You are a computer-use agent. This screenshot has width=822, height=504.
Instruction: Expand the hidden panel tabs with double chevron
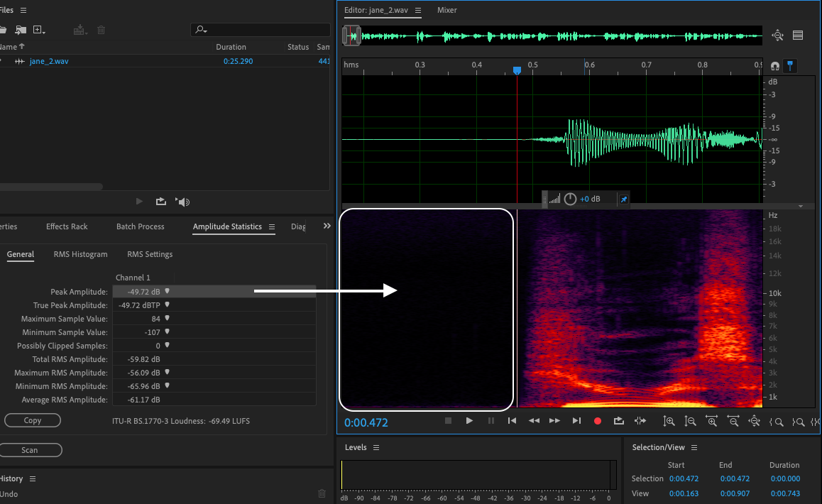(x=327, y=226)
